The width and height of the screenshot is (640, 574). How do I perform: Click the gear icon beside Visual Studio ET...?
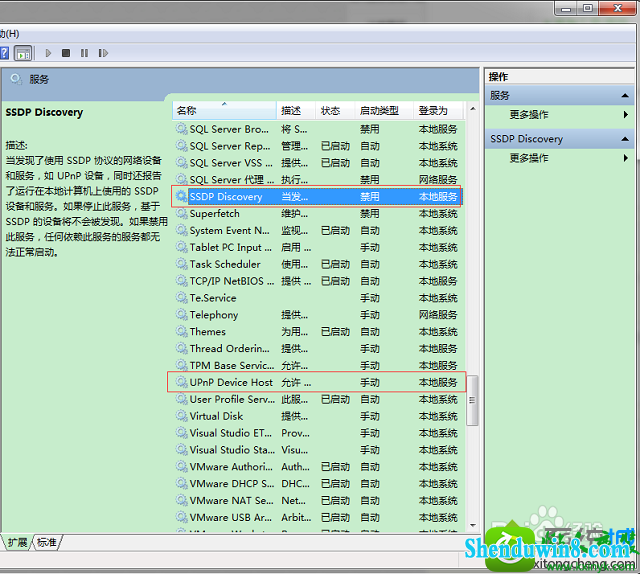click(182, 433)
